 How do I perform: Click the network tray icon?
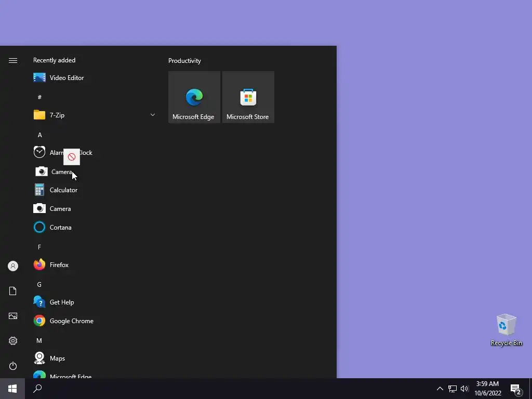(x=453, y=389)
